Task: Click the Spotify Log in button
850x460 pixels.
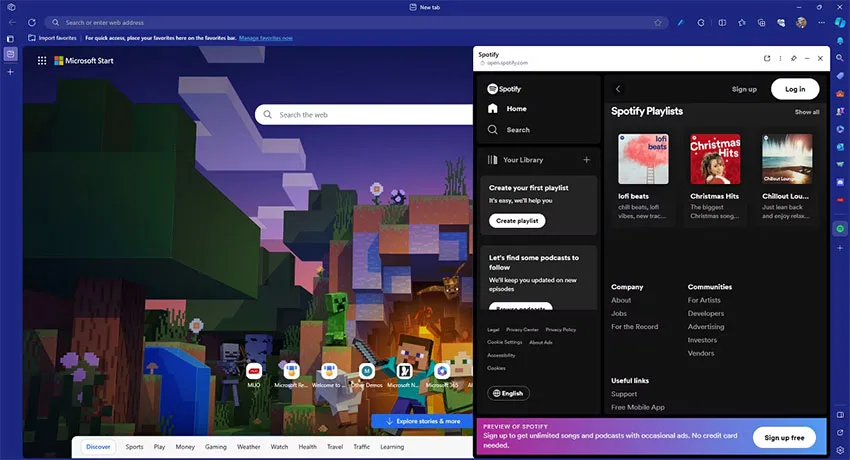Action: click(x=795, y=89)
